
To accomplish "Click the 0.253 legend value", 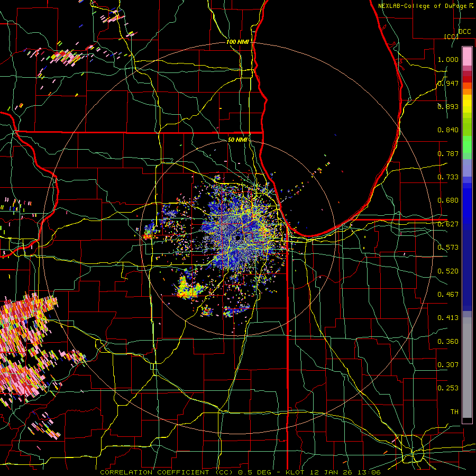I will tap(448, 388).
